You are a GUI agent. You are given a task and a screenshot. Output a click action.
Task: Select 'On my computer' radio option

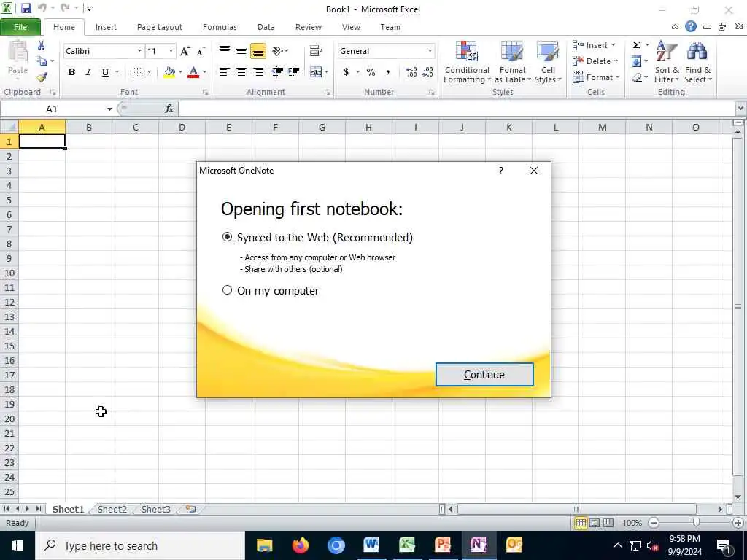tap(228, 290)
